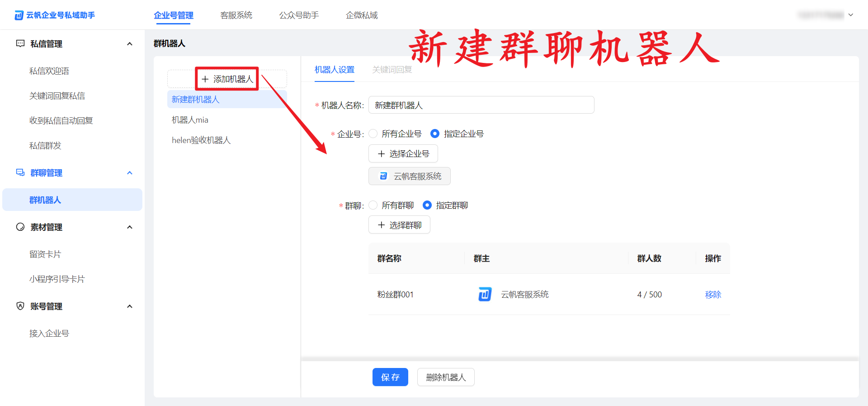Open 私信欢迎语 menu item
The height and width of the screenshot is (406, 868).
tap(49, 71)
